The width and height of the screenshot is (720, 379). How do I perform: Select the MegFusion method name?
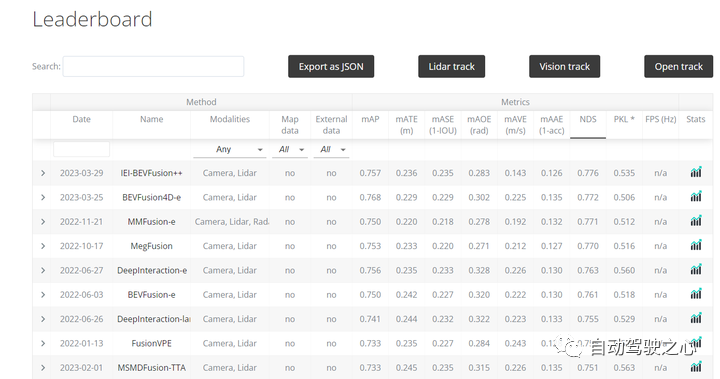pos(152,246)
